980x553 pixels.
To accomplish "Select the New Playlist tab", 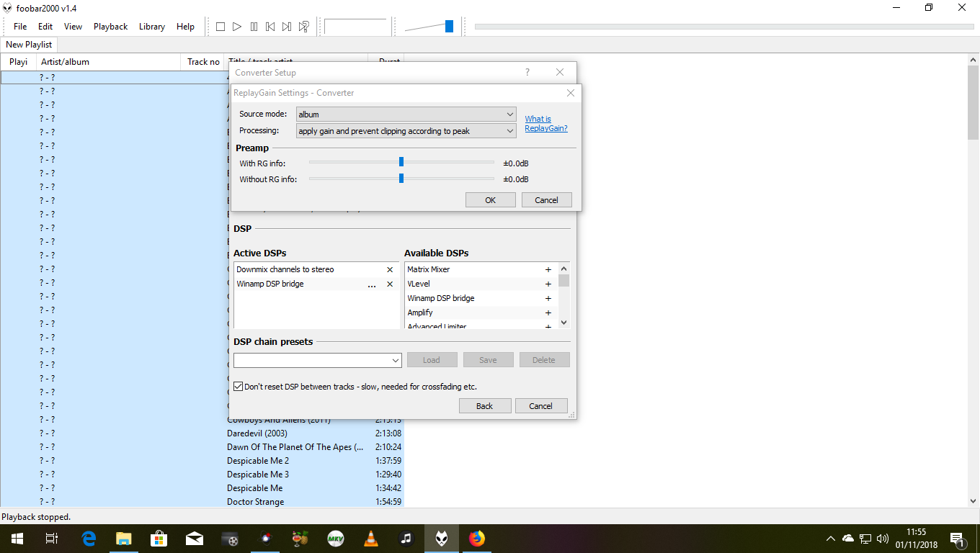I will tap(29, 45).
